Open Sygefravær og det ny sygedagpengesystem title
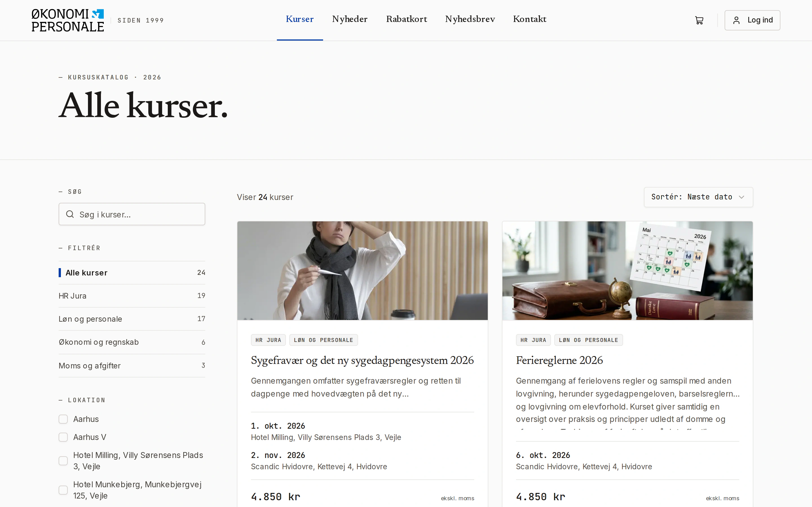Image resolution: width=812 pixels, height=507 pixels. [x=362, y=360]
